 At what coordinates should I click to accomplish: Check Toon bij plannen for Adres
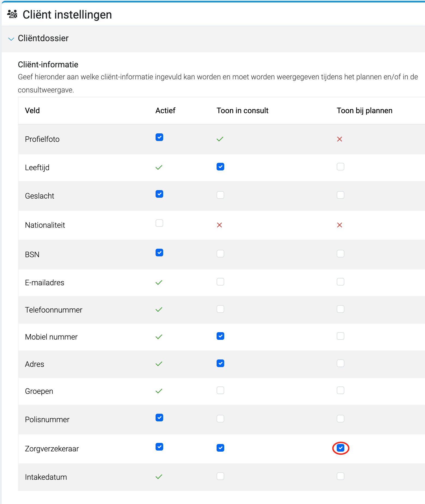pos(341,363)
